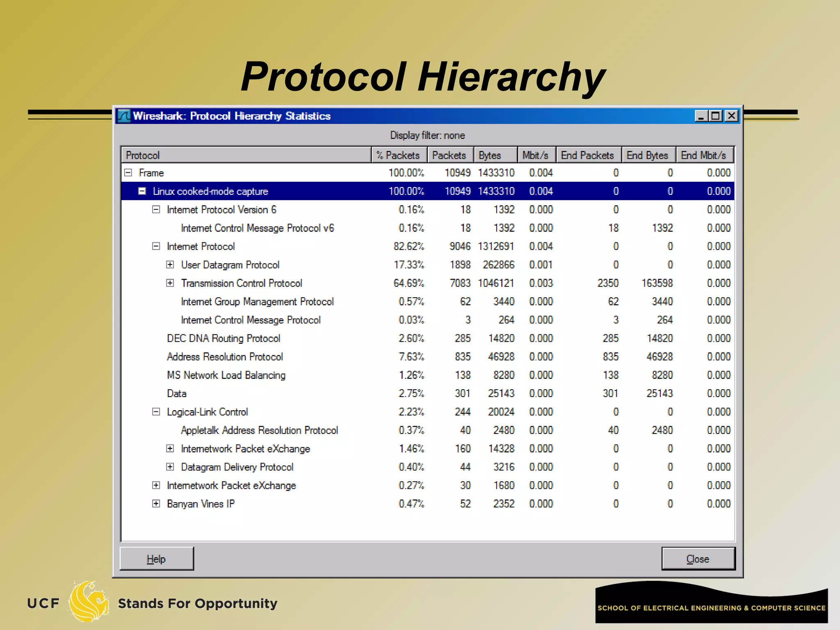Click the 'Stands For Opportunity' text
This screenshot has height=630, width=840.
(x=198, y=603)
